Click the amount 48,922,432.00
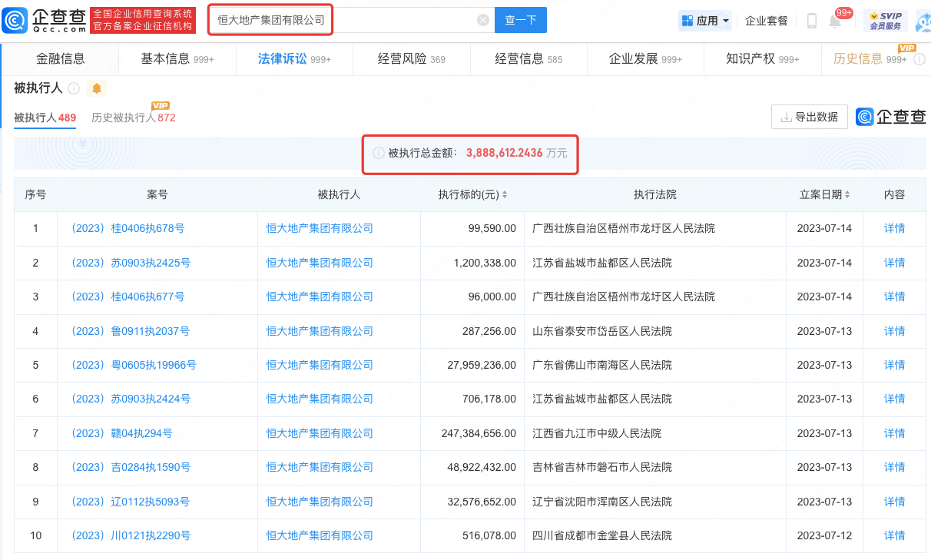Image resolution: width=931 pixels, height=560 pixels. click(482, 467)
